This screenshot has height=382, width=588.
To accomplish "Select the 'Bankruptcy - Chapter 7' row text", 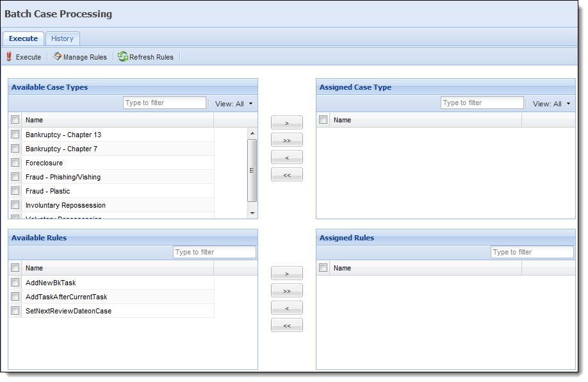I will pos(61,149).
